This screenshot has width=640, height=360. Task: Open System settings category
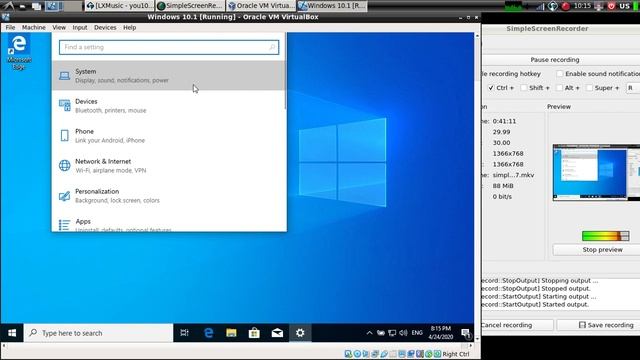click(168, 76)
